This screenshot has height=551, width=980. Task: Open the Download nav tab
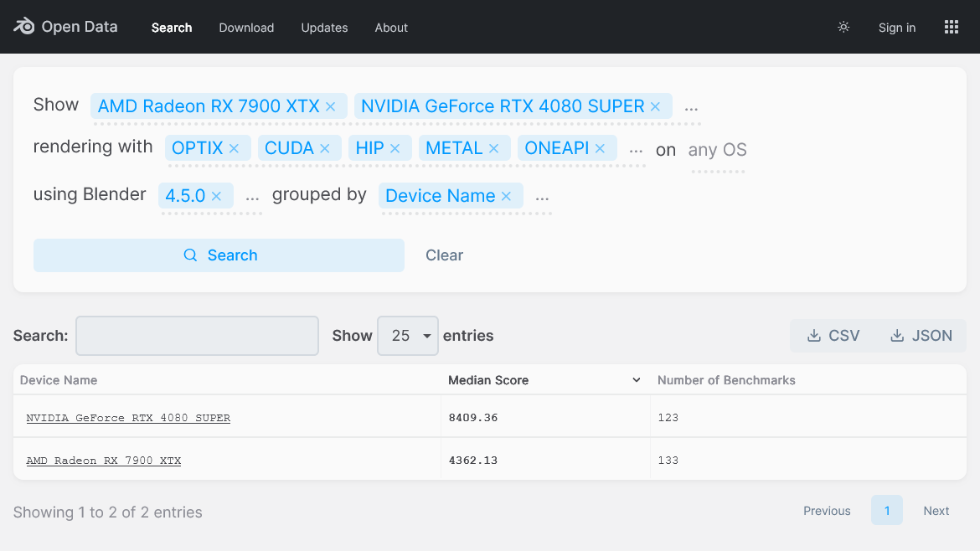(x=246, y=28)
